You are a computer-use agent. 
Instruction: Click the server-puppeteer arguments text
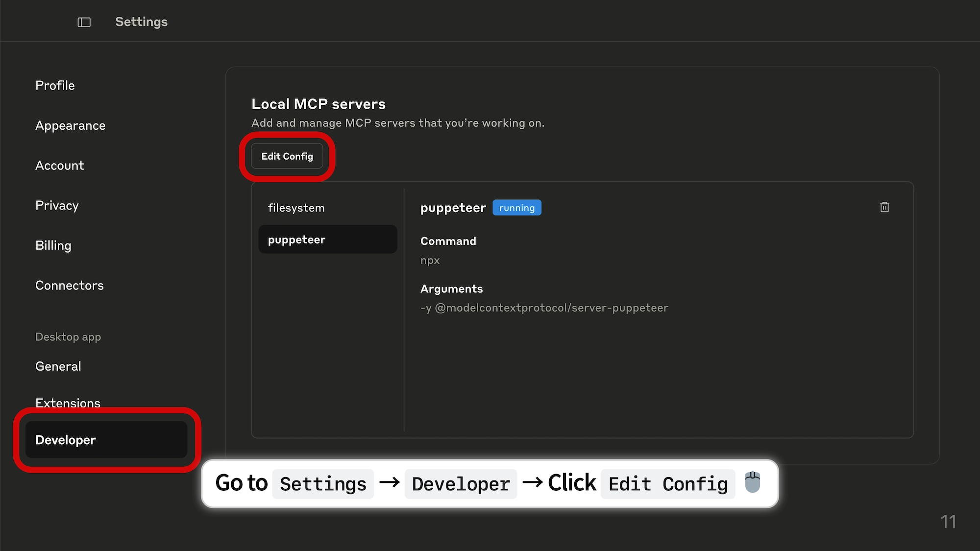click(x=544, y=308)
